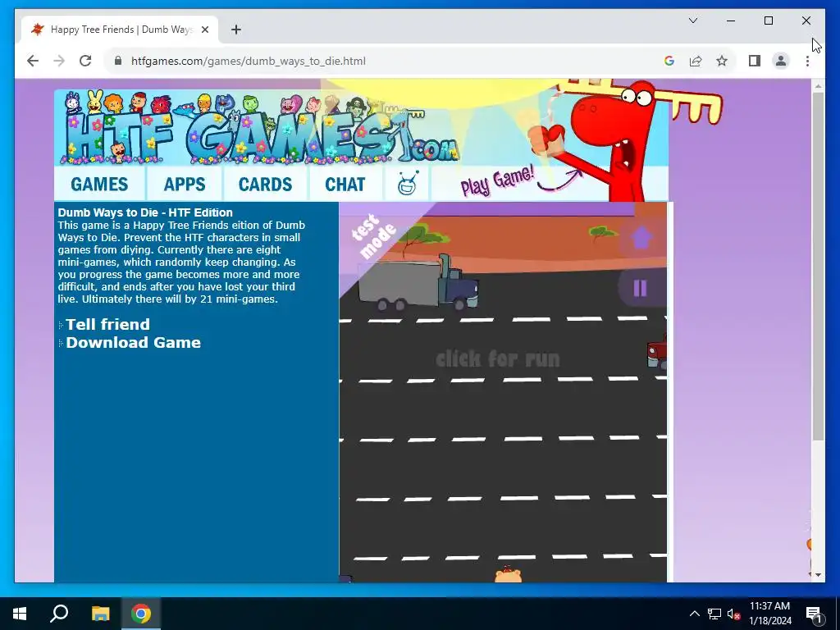Click the game's home button
The width and height of the screenshot is (840, 630).
pyautogui.click(x=641, y=238)
